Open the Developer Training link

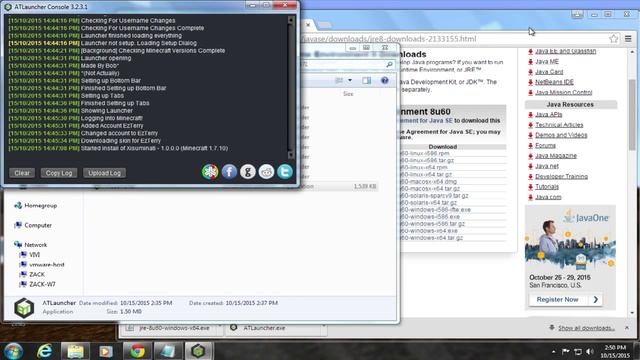pyautogui.click(x=561, y=176)
